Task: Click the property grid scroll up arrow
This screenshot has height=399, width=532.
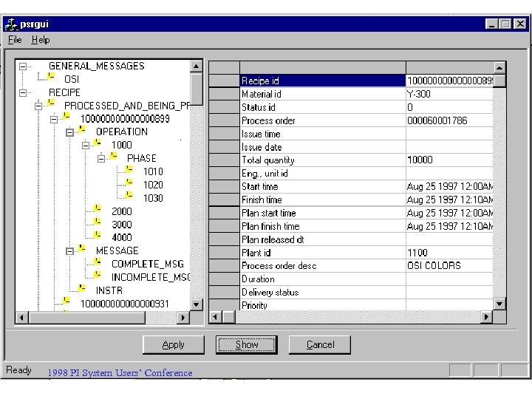Action: click(x=499, y=68)
